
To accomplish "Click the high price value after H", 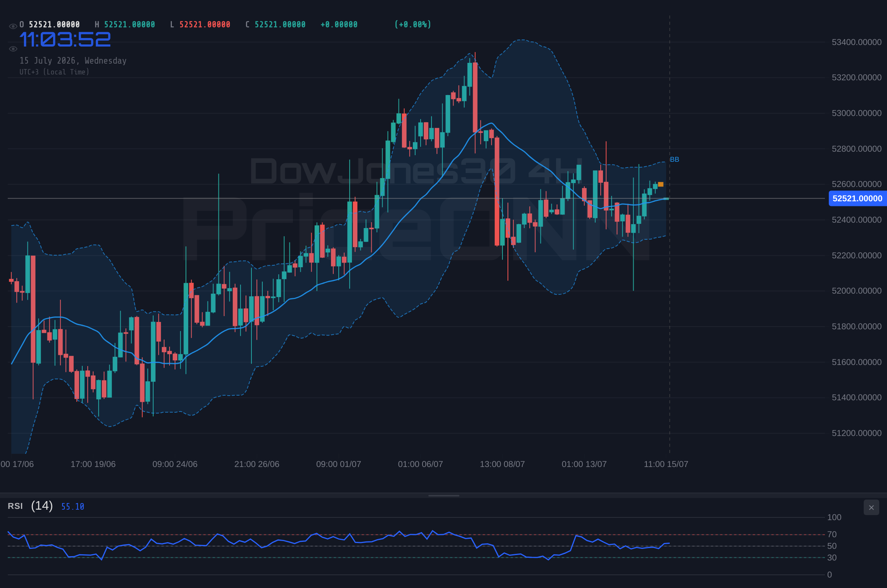I will [130, 24].
